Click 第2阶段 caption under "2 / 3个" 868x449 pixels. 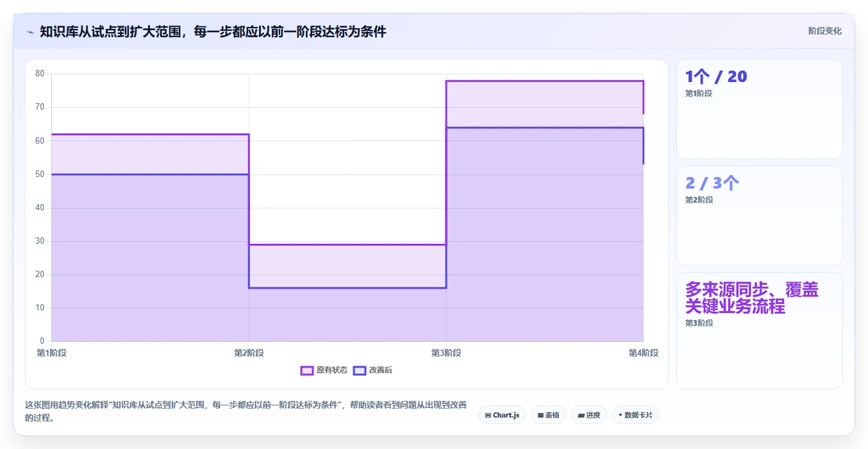coord(699,200)
